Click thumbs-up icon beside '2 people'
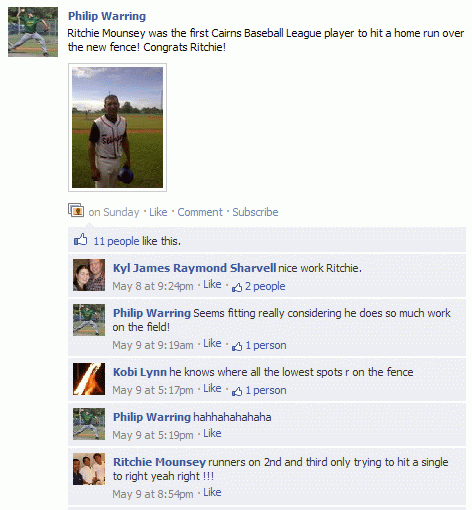Viewport: 472px width, 510px height. [x=237, y=287]
